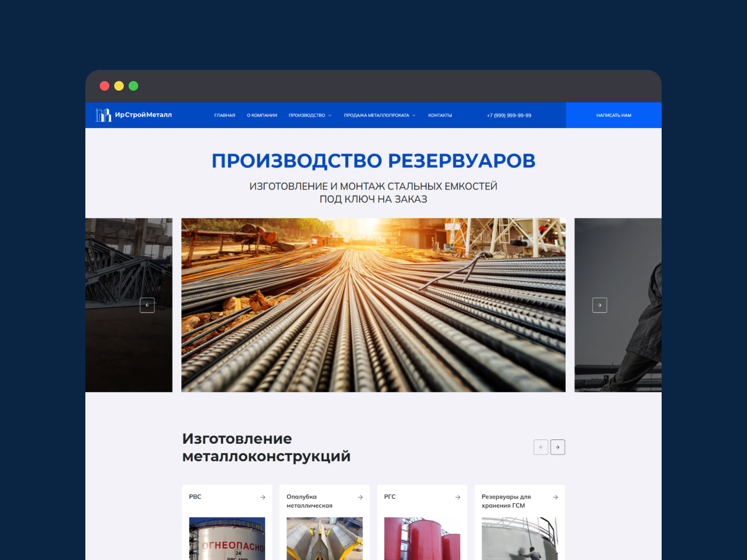Open the Опалубка металлическая card title

(309, 501)
